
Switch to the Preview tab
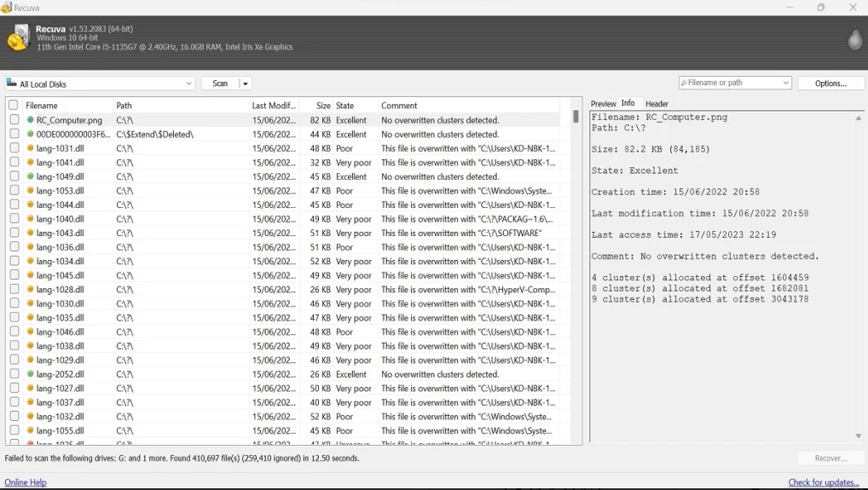click(x=603, y=104)
